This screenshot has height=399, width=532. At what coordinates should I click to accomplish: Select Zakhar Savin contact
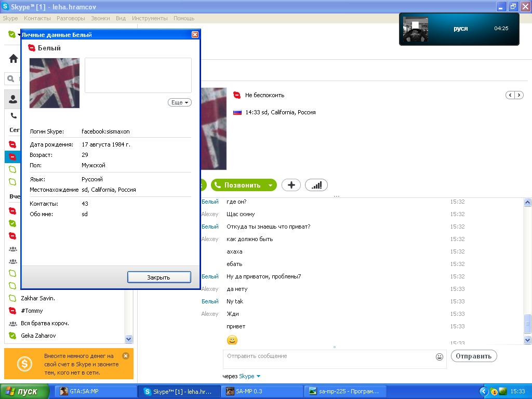click(x=38, y=298)
